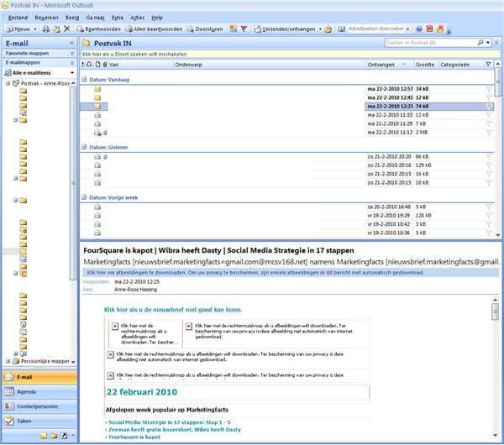Expand the Persoonlijke mappen tree node

(8, 361)
